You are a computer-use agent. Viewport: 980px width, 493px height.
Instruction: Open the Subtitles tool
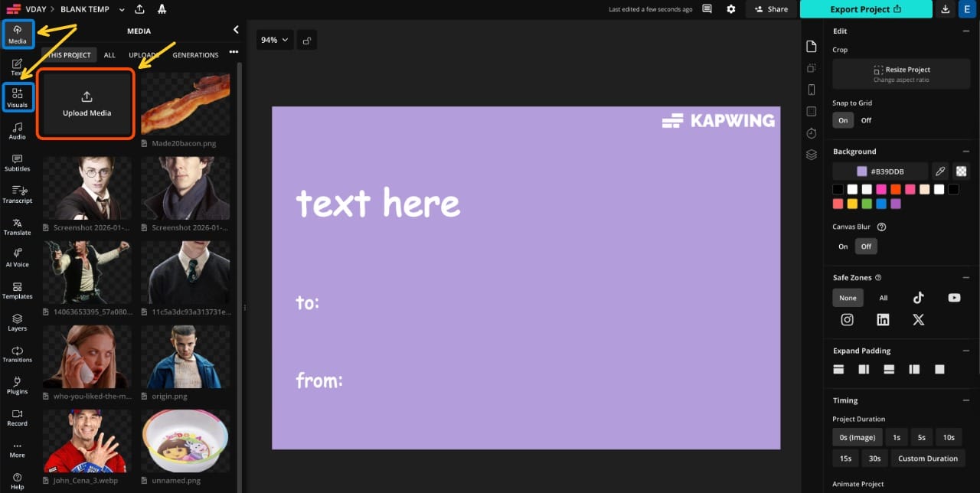17,163
